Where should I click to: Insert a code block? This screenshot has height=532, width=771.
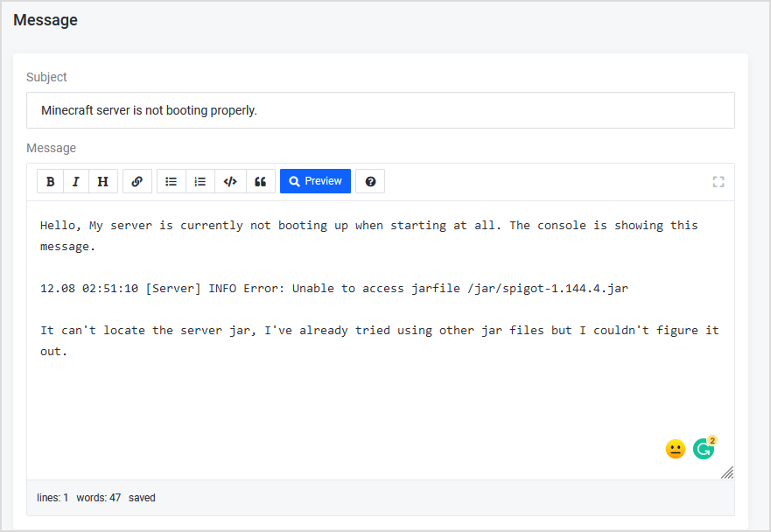click(230, 181)
